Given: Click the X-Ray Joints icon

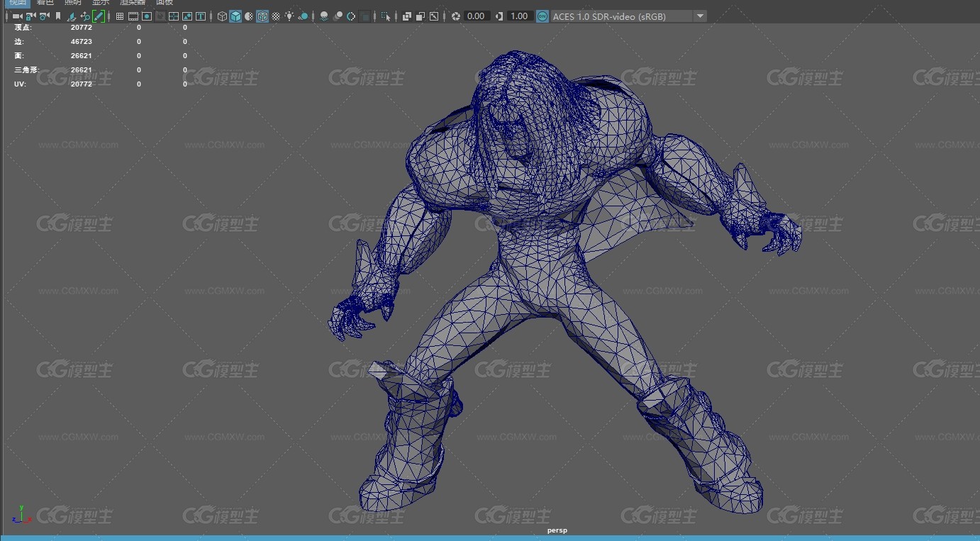Looking at the screenshot, I should coord(434,16).
